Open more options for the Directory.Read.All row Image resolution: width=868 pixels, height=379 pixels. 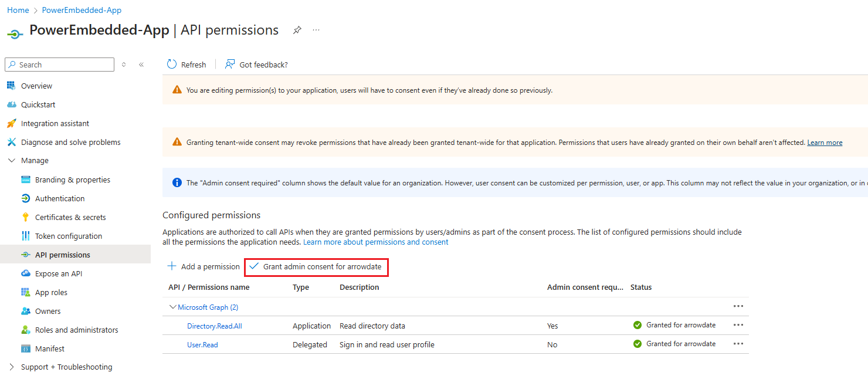point(738,325)
